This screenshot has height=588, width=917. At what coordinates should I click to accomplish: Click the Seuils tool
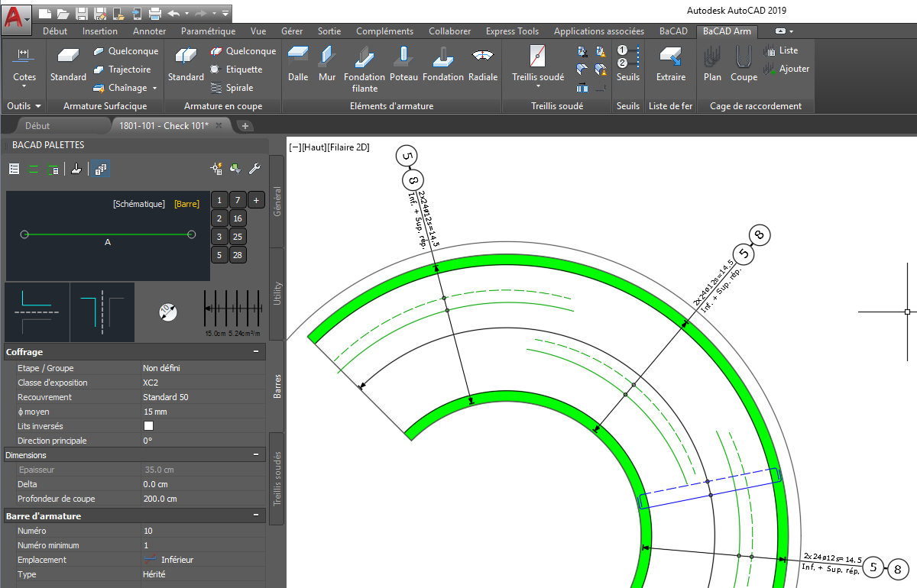pyautogui.click(x=627, y=65)
